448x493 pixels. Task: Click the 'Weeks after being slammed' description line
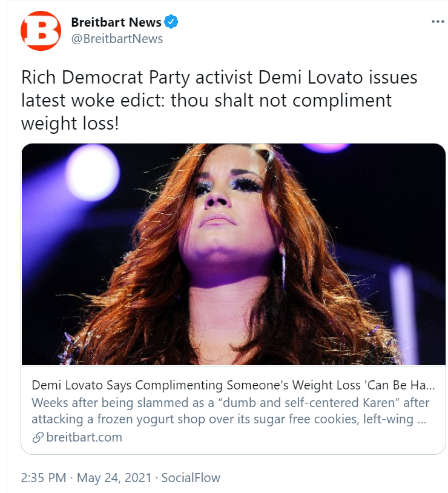tap(231, 402)
